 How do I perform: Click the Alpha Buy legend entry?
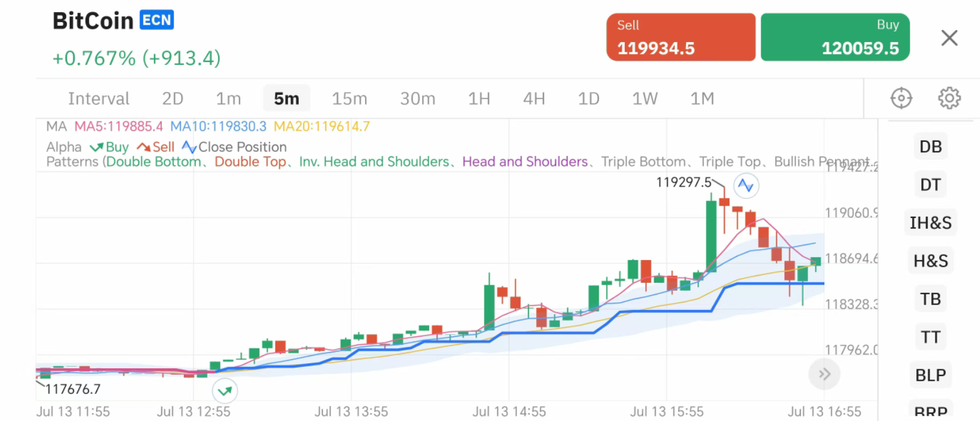tap(109, 147)
